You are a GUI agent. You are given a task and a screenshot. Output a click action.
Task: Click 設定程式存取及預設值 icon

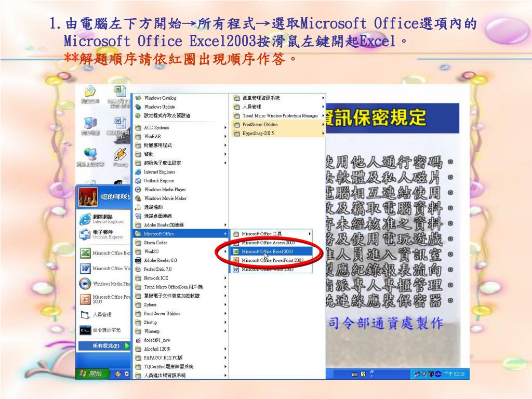click(138, 115)
